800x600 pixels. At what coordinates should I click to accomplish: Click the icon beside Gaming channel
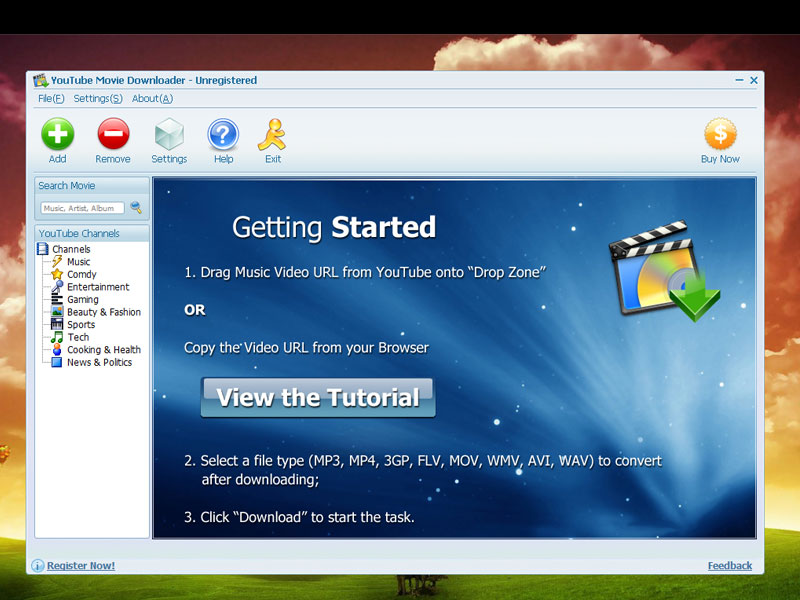coord(57,299)
